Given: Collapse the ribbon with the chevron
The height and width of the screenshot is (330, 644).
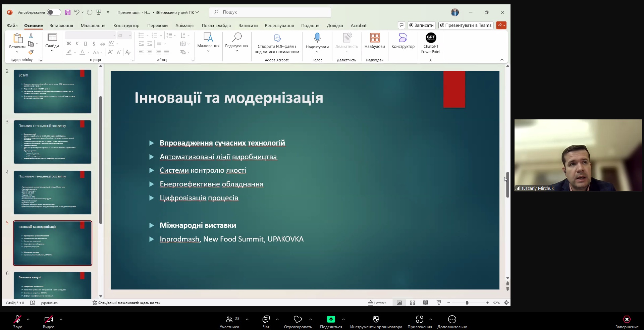Looking at the screenshot, I should [x=502, y=60].
